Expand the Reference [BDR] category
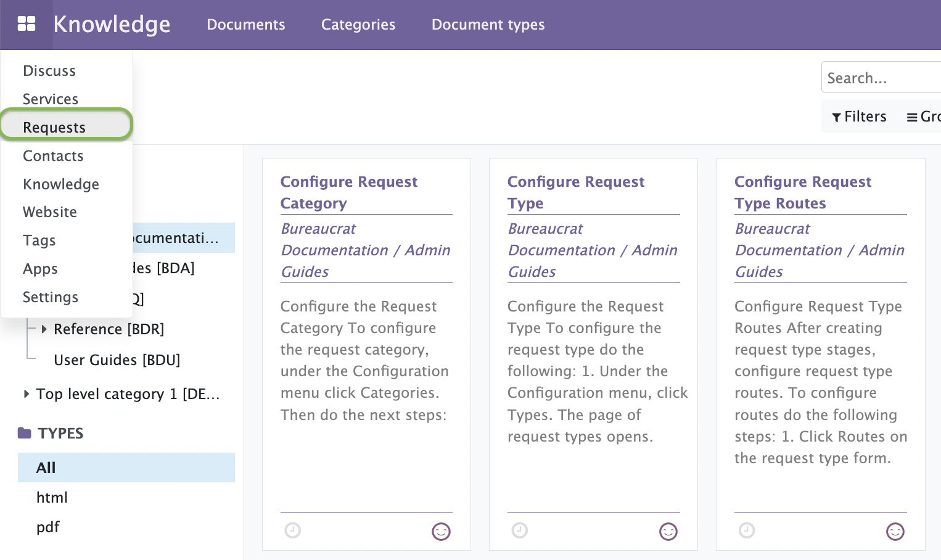 click(44, 329)
